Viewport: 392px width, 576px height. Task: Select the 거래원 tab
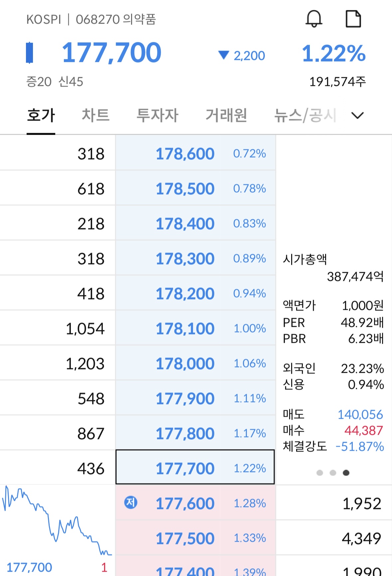pyautogui.click(x=226, y=115)
